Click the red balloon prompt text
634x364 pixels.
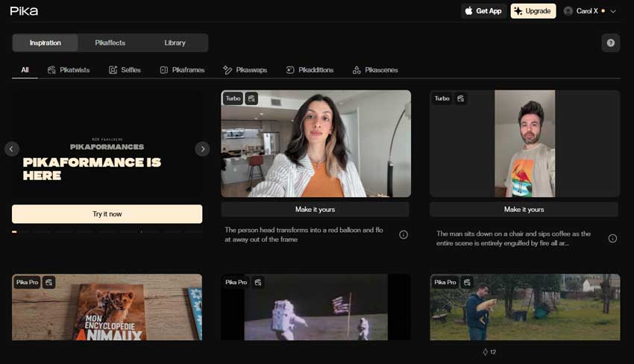(304, 234)
